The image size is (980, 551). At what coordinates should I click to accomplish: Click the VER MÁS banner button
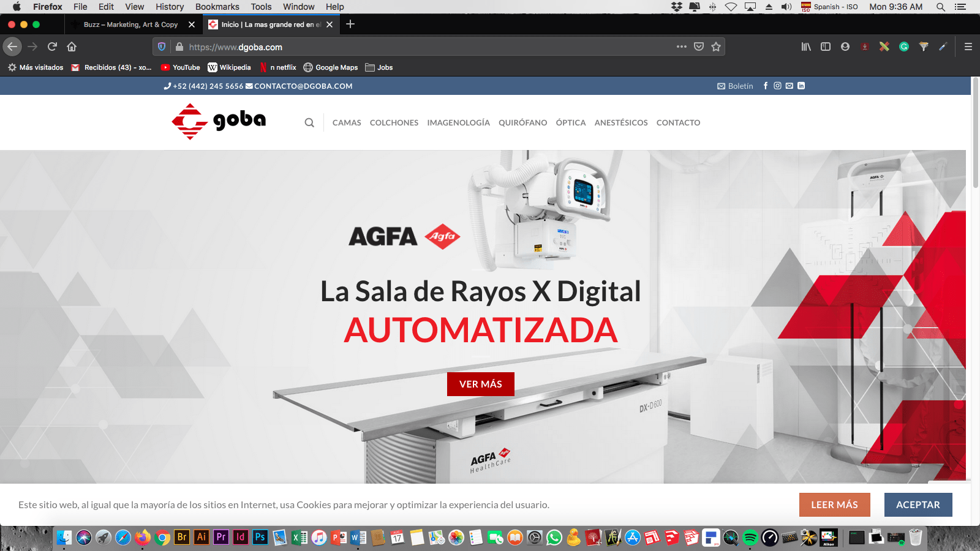[480, 384]
